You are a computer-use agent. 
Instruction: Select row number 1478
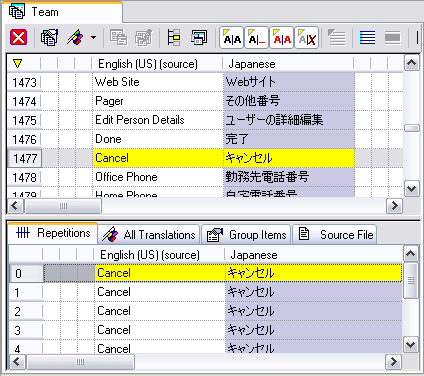click(x=24, y=177)
